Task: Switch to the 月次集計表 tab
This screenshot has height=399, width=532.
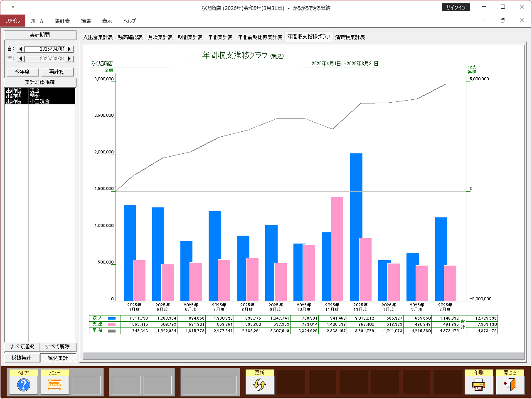Action: (x=160, y=37)
